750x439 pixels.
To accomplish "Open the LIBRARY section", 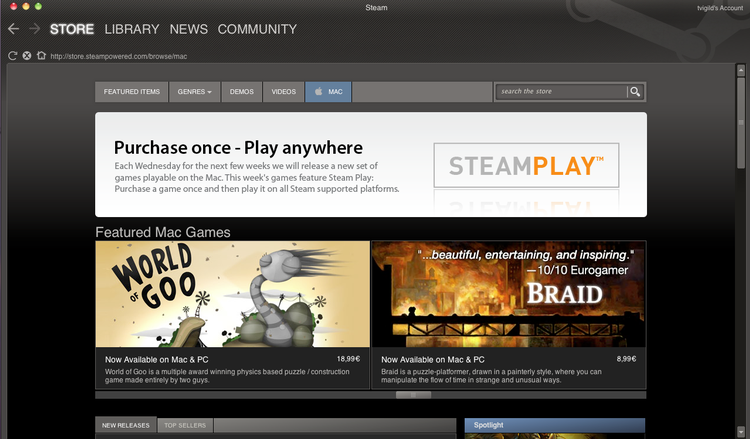I will pos(132,29).
